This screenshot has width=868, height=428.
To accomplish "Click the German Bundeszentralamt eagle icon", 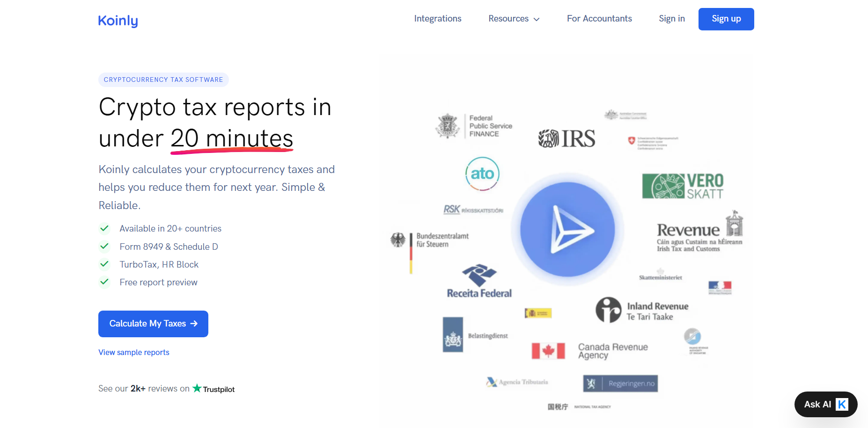I will (398, 240).
